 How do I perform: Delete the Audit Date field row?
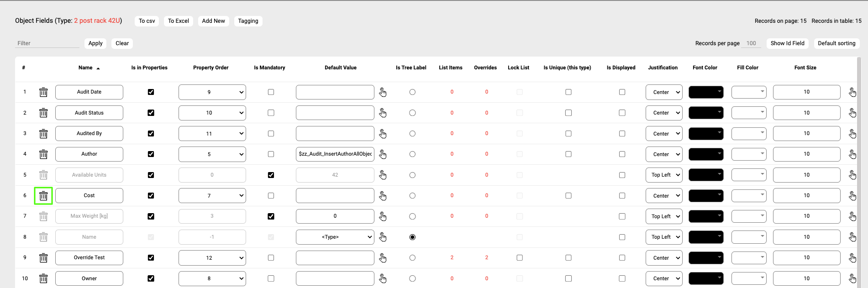pyautogui.click(x=43, y=92)
